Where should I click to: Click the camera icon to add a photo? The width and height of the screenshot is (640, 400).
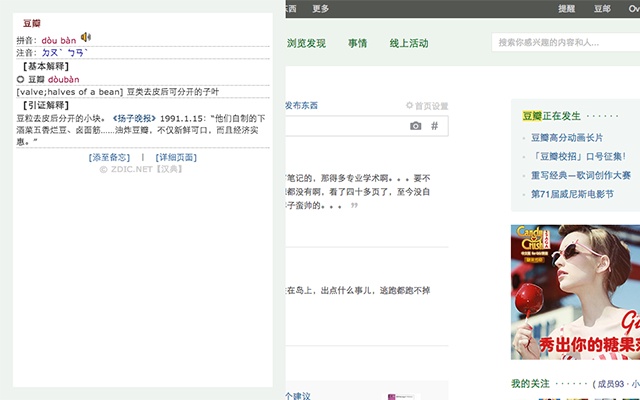[416, 126]
